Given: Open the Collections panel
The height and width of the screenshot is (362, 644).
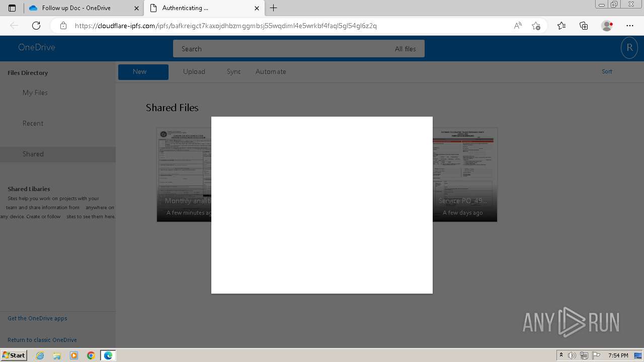Looking at the screenshot, I should coord(584,26).
